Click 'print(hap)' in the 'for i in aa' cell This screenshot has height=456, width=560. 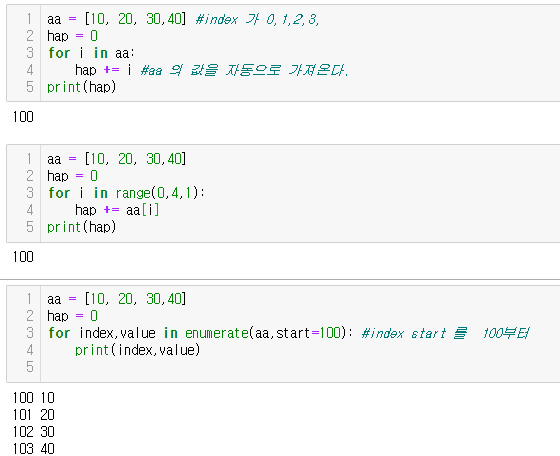click(x=81, y=87)
